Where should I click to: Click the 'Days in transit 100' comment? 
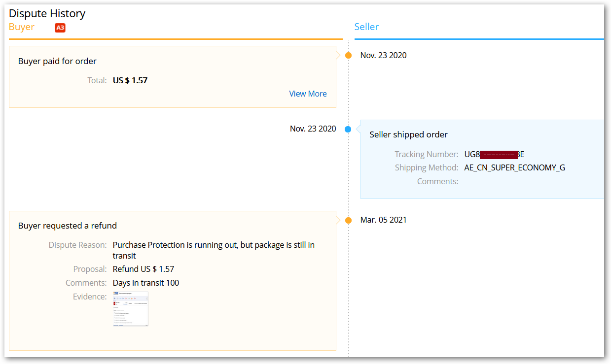click(x=145, y=283)
